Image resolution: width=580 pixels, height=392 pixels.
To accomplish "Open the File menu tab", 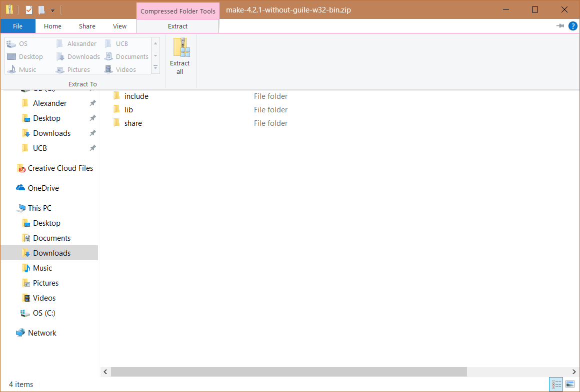I will [x=17, y=26].
